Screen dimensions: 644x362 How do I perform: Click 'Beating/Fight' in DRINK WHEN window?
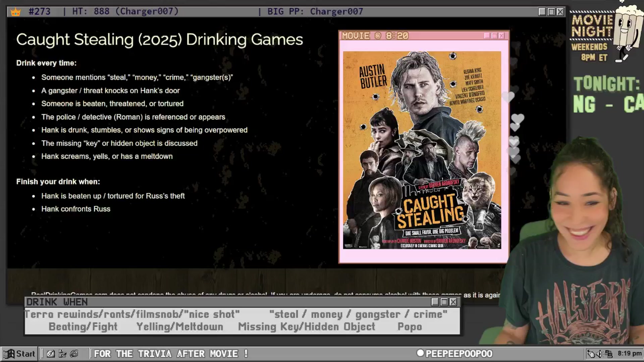[x=83, y=327]
